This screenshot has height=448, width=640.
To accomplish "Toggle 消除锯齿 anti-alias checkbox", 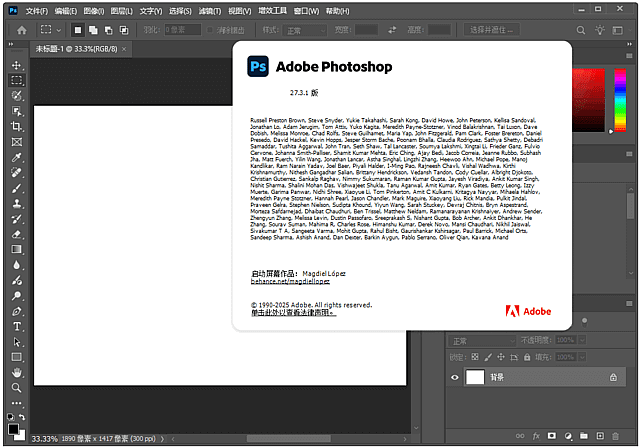I will (x=210, y=30).
